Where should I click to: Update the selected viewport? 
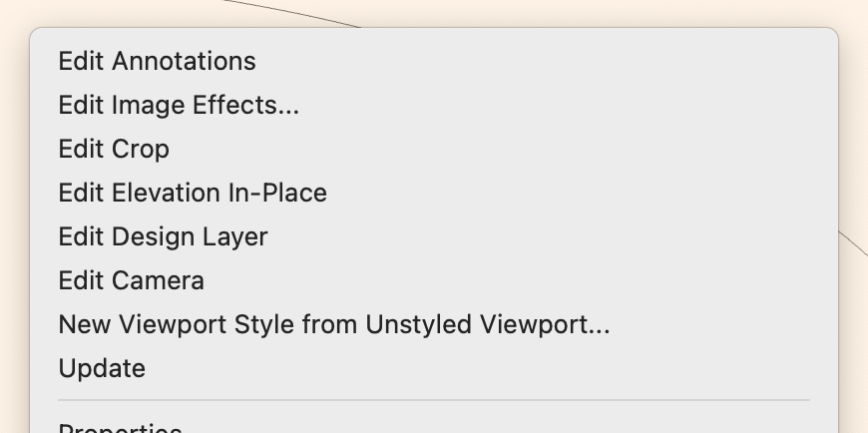102,369
